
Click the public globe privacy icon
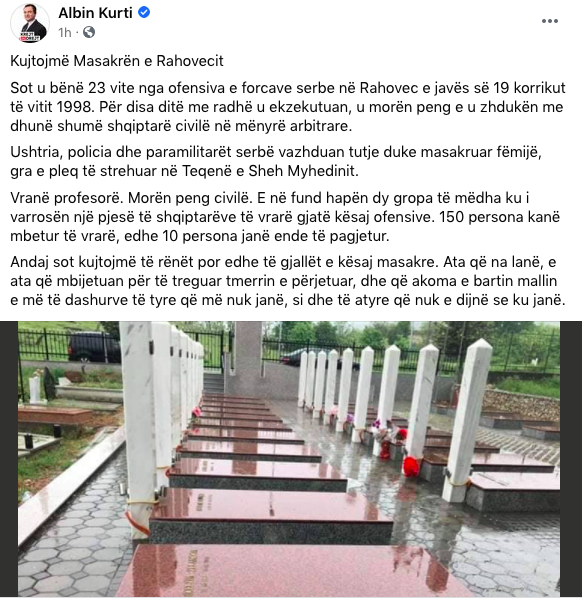pyautogui.click(x=89, y=32)
